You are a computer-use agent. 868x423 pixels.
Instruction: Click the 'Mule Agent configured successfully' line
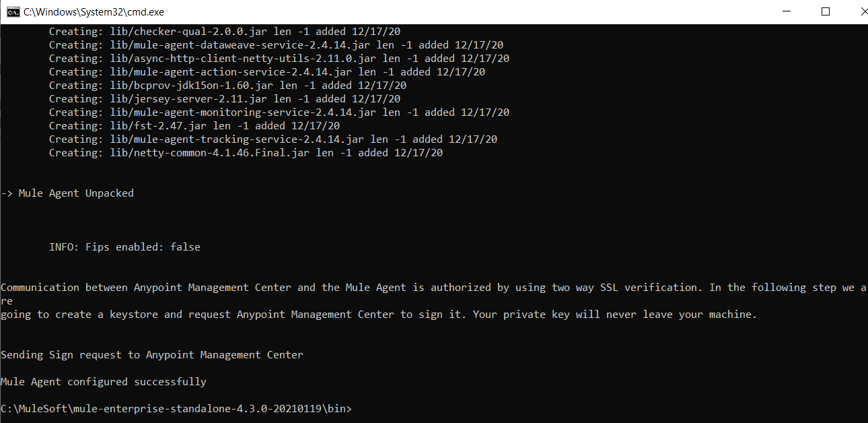(104, 382)
